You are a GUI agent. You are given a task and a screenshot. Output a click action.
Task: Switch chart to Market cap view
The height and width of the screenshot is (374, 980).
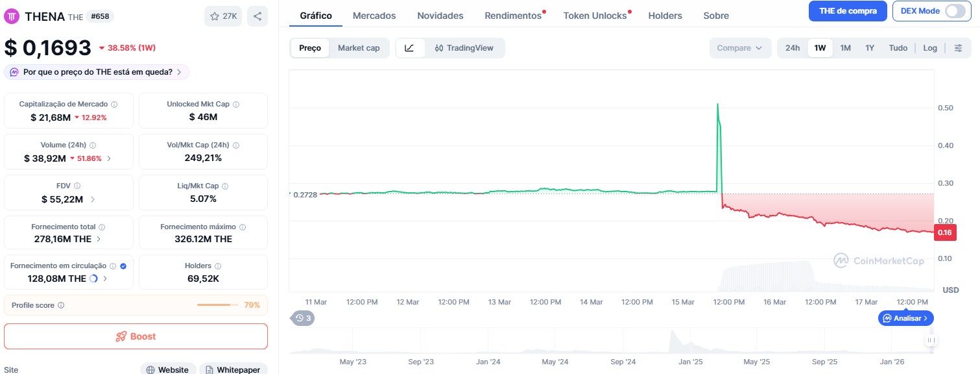coord(359,48)
